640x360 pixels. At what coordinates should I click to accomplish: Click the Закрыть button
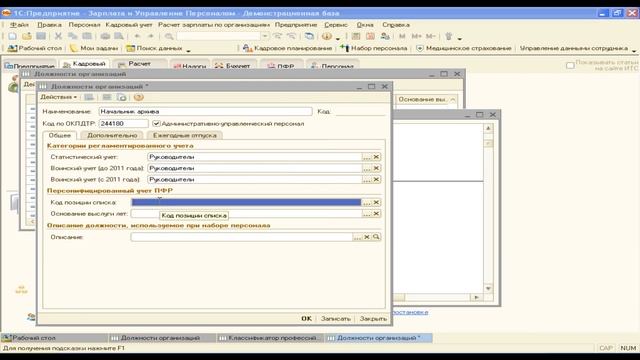pos(373,319)
